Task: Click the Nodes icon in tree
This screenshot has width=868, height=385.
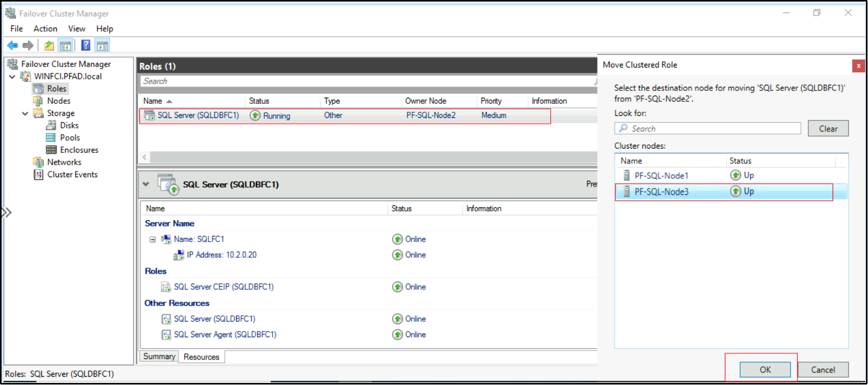Action: pos(38,101)
